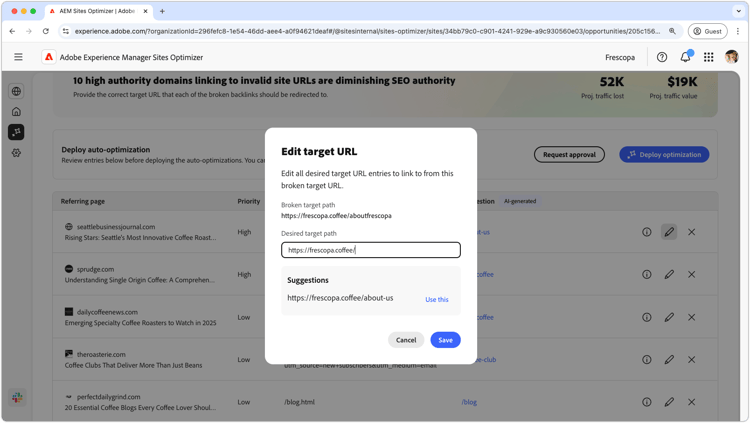Image resolution: width=750 pixels, height=423 pixels.
Task: Open the browser three-dot menu
Action: (738, 31)
